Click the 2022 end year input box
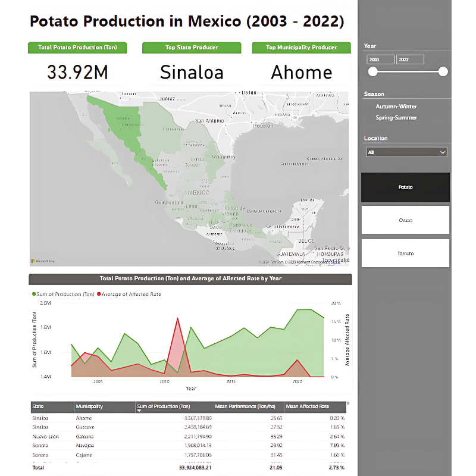Image resolution: width=476 pixels, height=476 pixels. click(410, 59)
